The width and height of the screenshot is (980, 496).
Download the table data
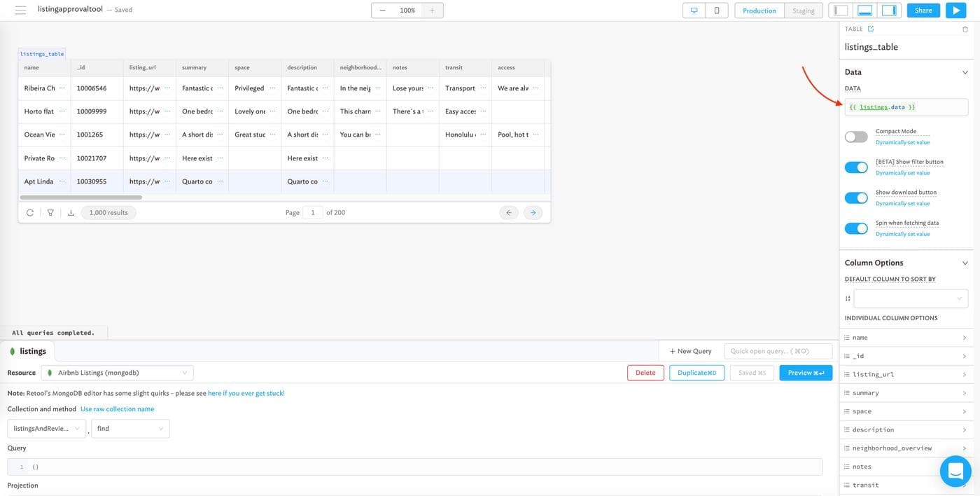[x=71, y=212]
